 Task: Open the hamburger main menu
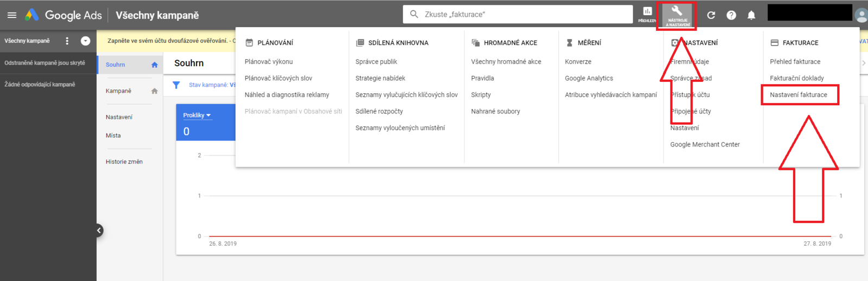11,15
